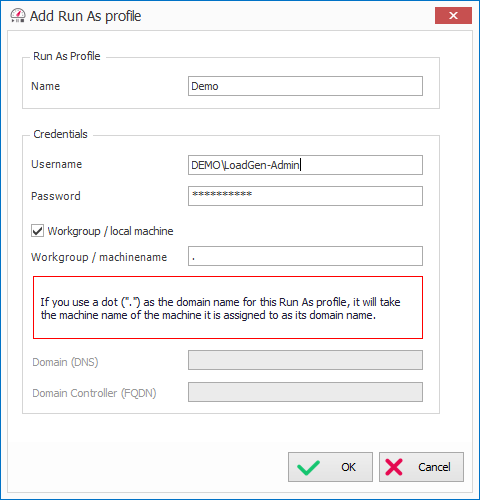Viewport: 480px width, 500px height.
Task: Click the disabled Domain Controller (FQDN) field
Action: (305, 392)
